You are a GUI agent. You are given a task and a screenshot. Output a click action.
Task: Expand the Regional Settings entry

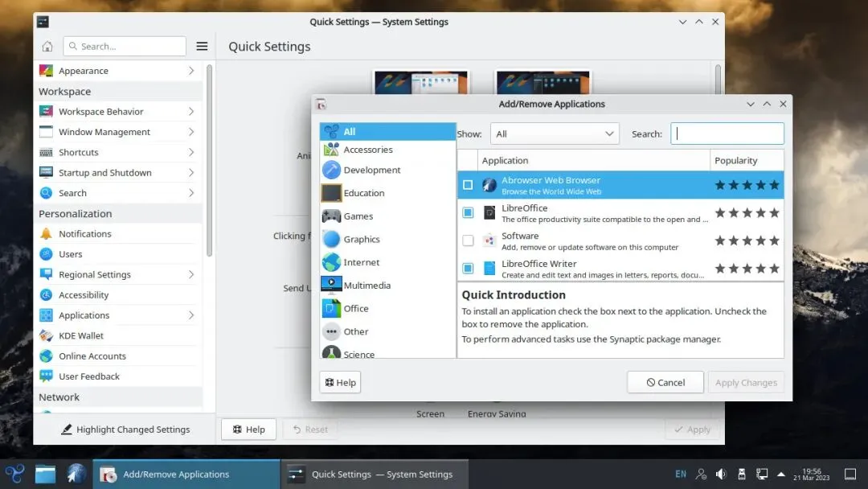[117, 275]
